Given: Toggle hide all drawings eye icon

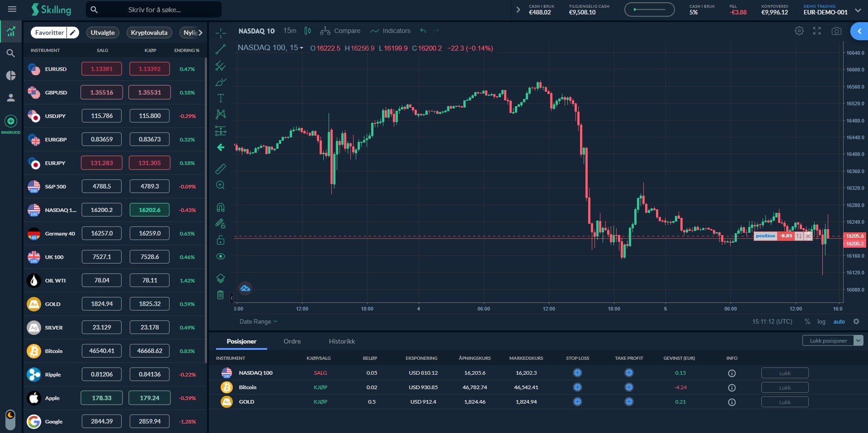Looking at the screenshot, I should (221, 256).
